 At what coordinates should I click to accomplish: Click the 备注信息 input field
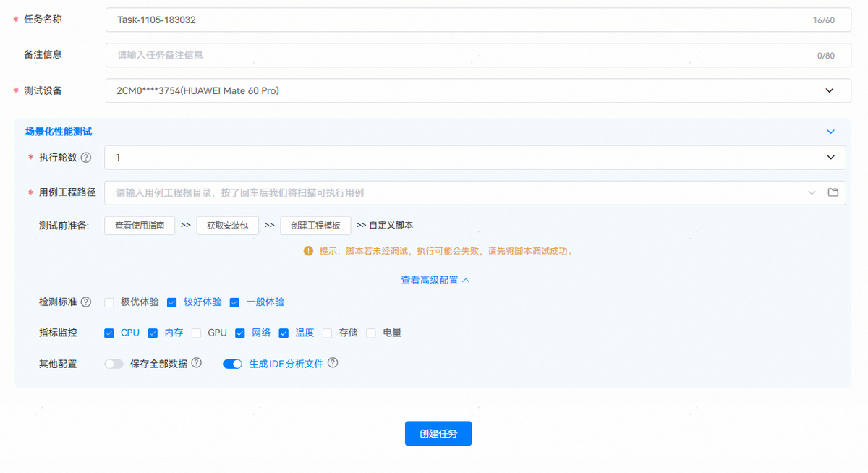463,55
